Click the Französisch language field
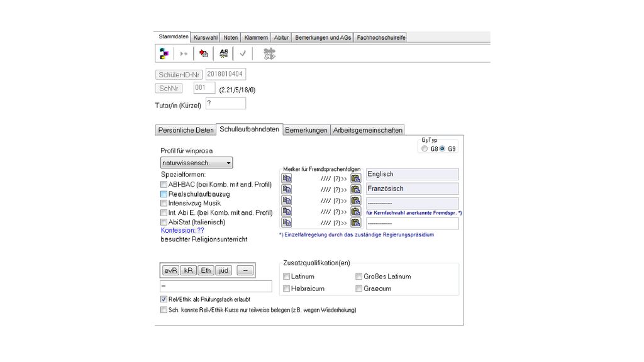644x362 pixels. coord(413,189)
